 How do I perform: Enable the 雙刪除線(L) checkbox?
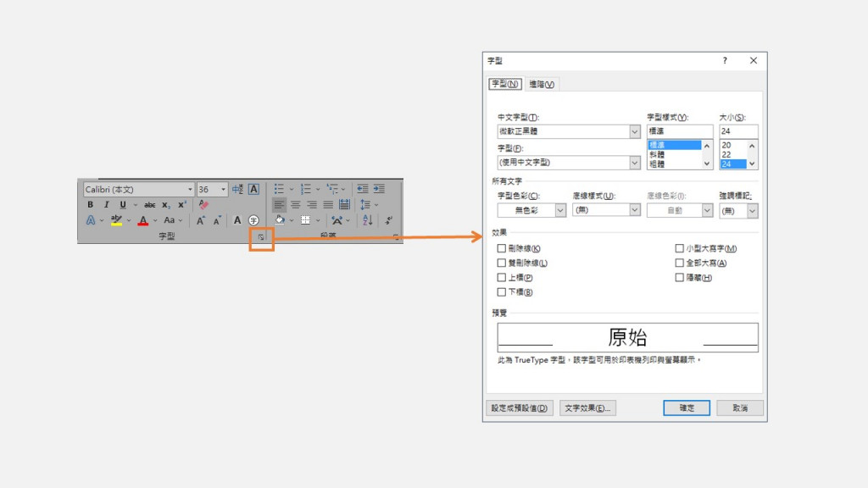[x=501, y=263]
